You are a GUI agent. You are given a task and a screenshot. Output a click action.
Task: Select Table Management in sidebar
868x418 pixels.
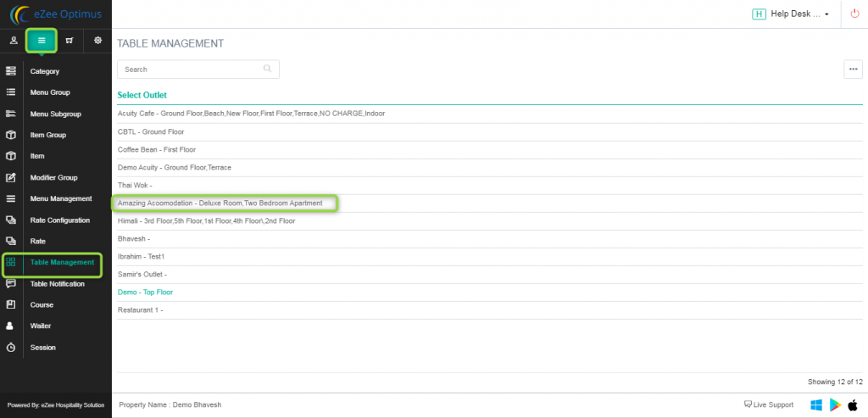click(62, 263)
